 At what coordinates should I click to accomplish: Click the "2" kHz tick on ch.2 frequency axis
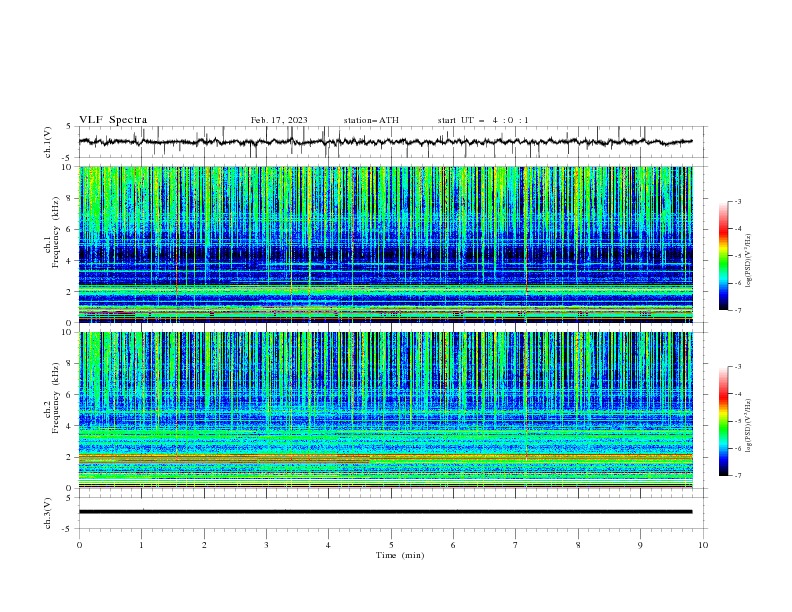coord(70,457)
